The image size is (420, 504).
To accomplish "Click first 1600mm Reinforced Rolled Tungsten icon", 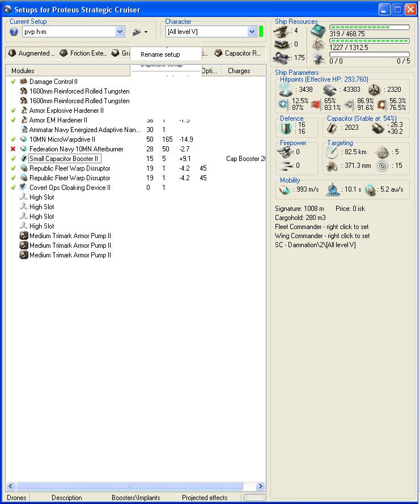I will pos(23,91).
